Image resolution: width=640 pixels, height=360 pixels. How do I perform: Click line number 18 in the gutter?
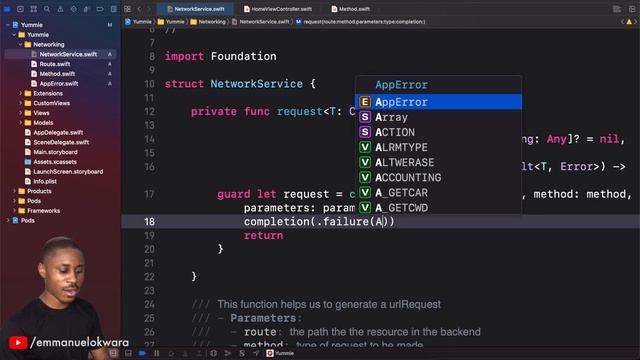click(x=149, y=222)
